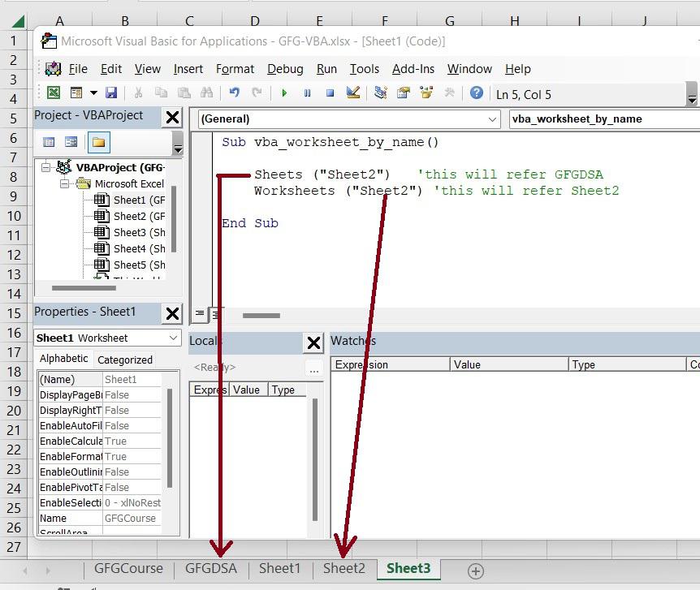Add a new sheet with the plus button
This screenshot has width=700, height=590.
click(x=476, y=571)
